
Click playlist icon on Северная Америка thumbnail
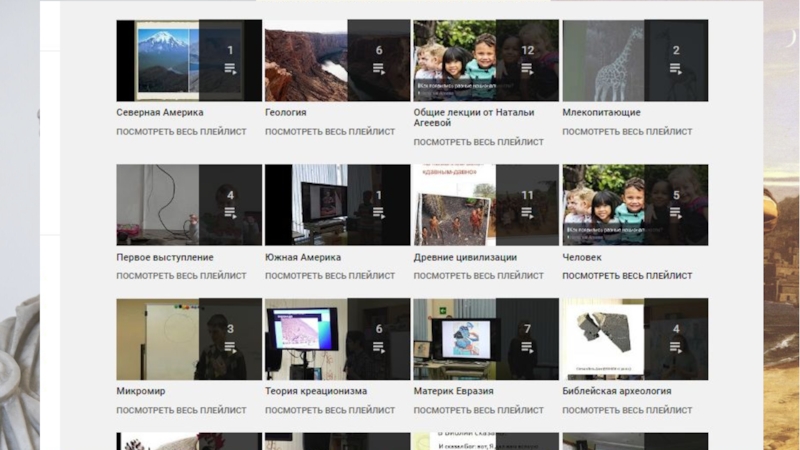click(230, 69)
